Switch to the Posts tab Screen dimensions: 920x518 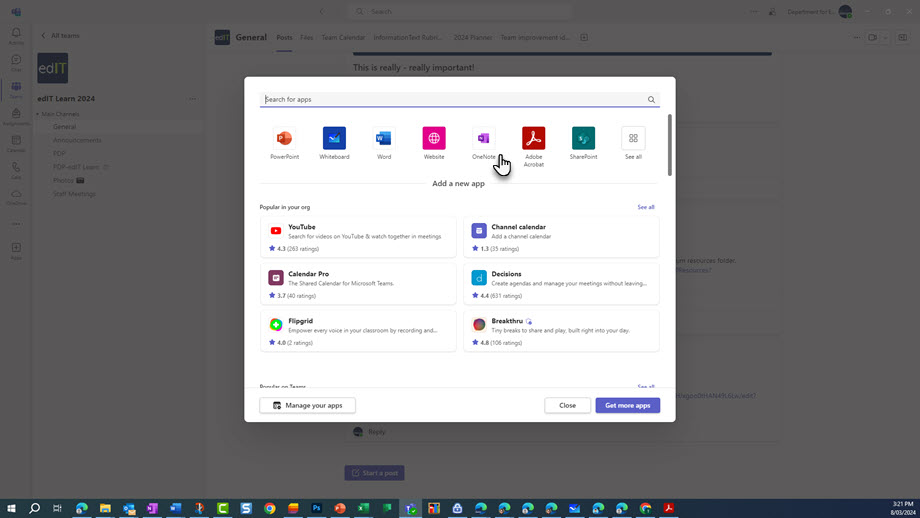coord(284,38)
